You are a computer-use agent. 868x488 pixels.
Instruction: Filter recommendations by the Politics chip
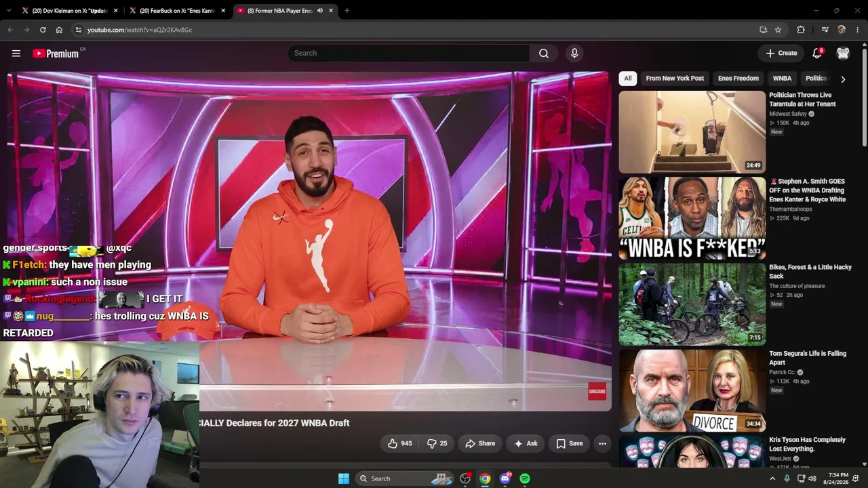point(816,79)
